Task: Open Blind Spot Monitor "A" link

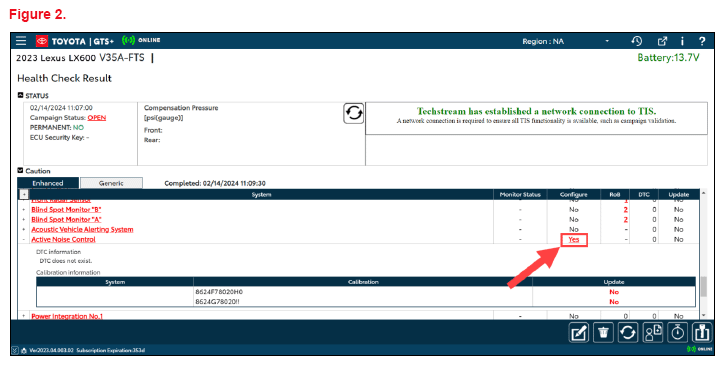Action: point(66,220)
